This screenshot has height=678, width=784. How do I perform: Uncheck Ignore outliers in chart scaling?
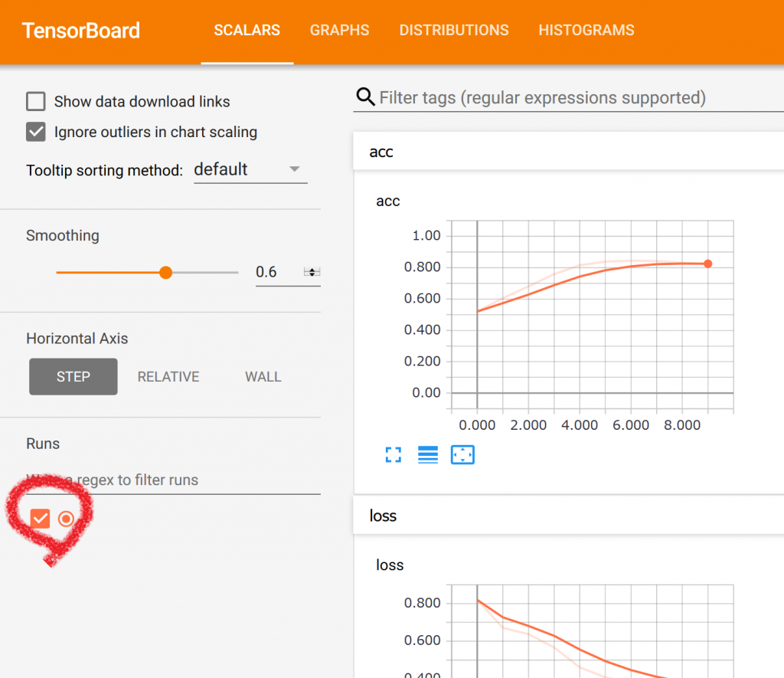tap(36, 132)
